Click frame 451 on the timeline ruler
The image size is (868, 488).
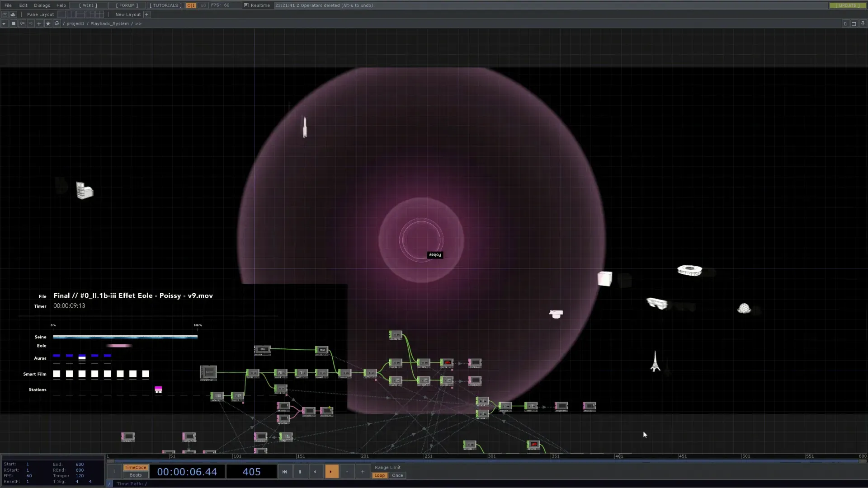tap(679, 456)
